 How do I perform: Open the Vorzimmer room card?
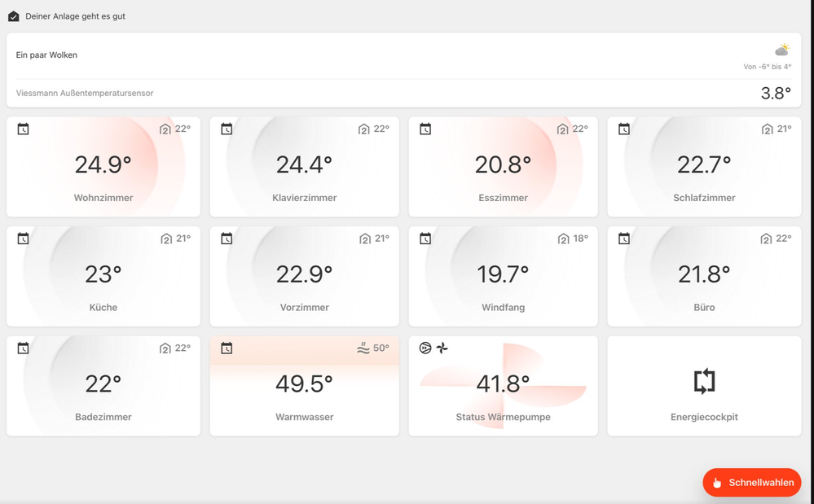tap(304, 277)
